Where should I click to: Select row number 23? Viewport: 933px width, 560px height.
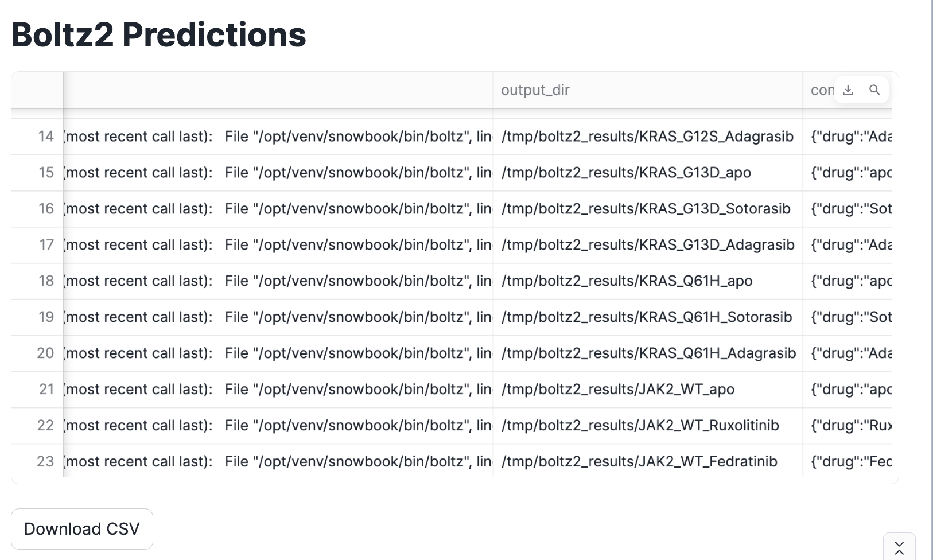coord(45,462)
